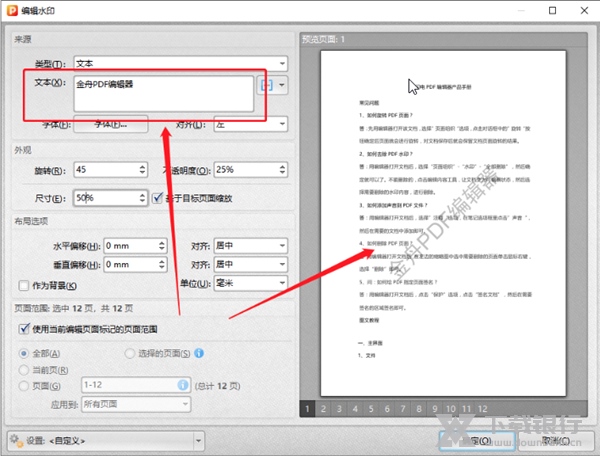Switch preview to page 12
This screenshot has height=456, width=600.
coord(483,409)
